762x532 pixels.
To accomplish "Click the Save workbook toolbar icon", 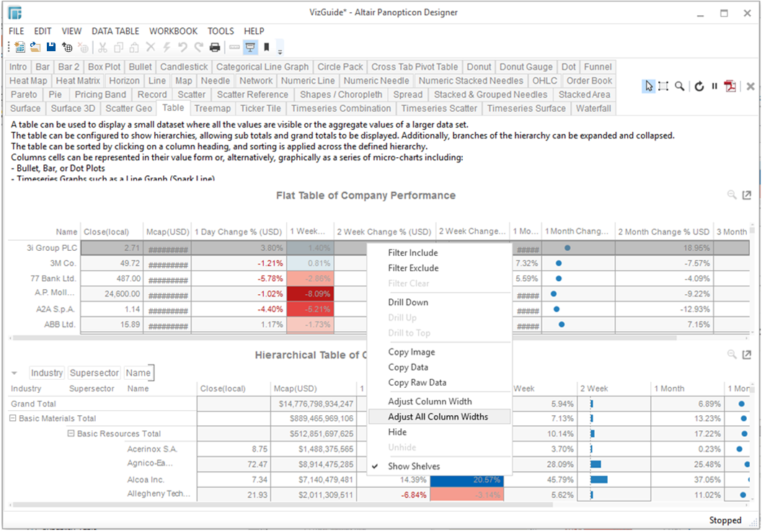I will pyautogui.click(x=51, y=48).
